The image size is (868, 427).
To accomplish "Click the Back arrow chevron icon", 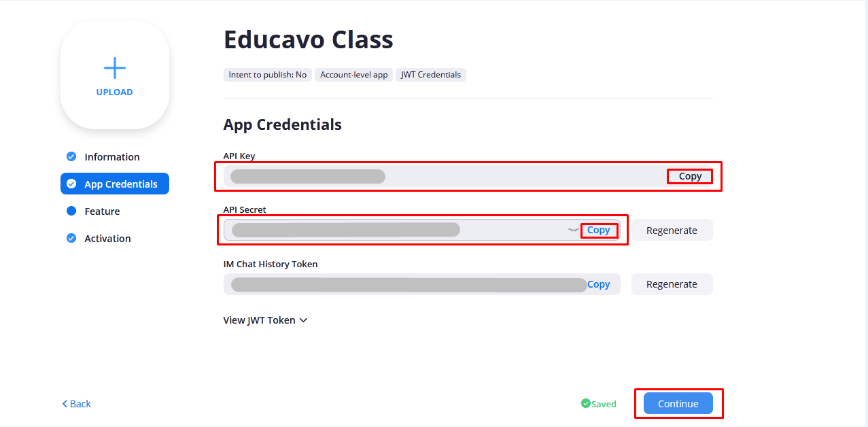I will (x=65, y=404).
